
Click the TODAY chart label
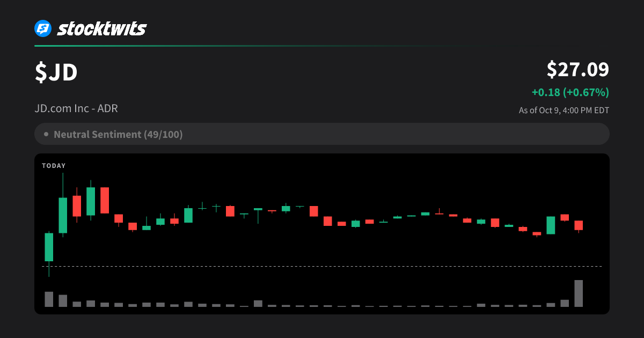pyautogui.click(x=54, y=166)
